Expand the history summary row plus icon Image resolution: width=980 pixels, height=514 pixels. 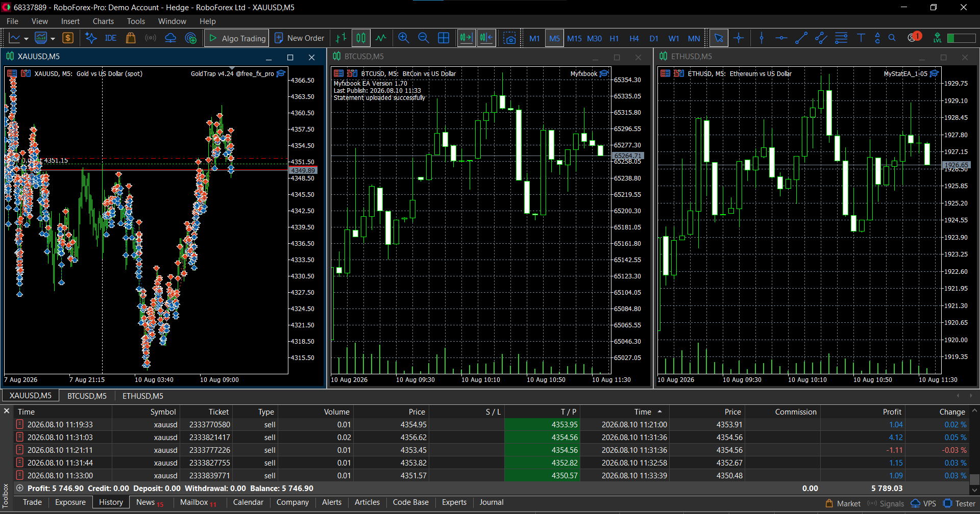coord(20,488)
